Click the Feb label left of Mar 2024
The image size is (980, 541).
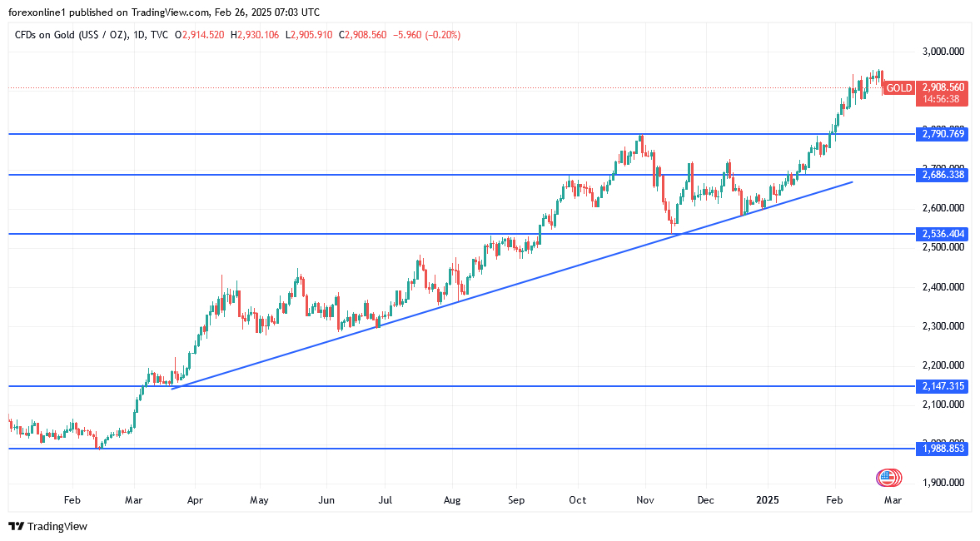click(72, 500)
